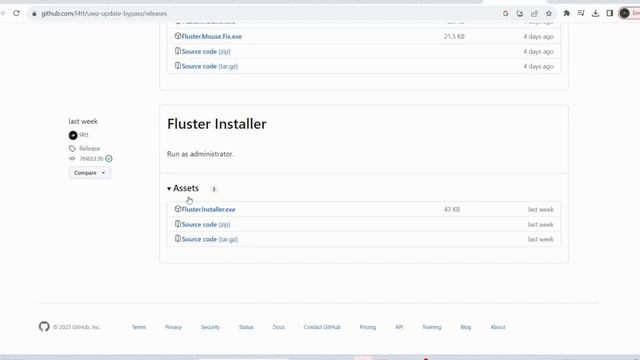
Task: Click the 'Run as administrator.' description text
Action: coord(200,154)
